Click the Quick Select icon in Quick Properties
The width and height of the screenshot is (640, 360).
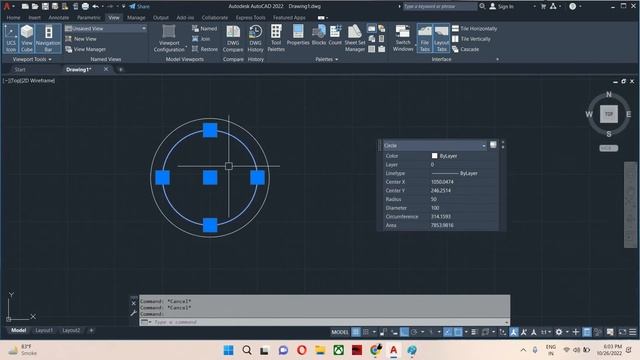pyautogui.click(x=493, y=145)
